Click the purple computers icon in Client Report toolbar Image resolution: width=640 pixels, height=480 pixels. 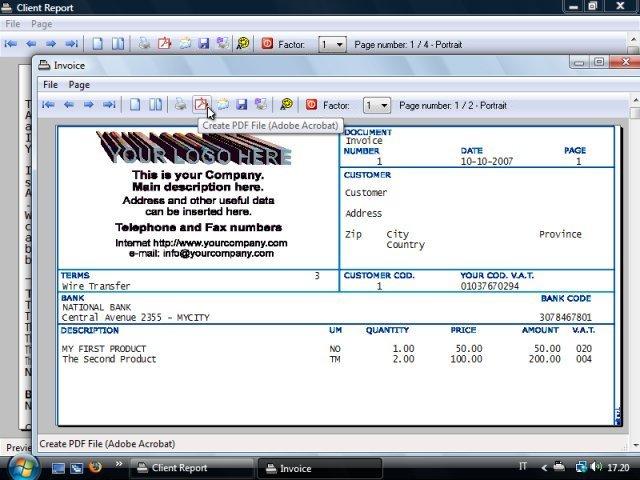click(223, 43)
